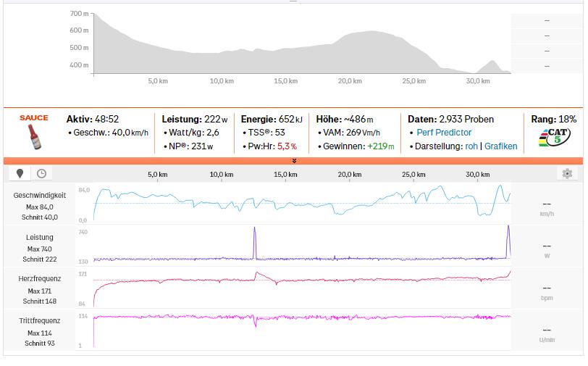Show raw data via 'roh' link
The width and height of the screenshot is (588, 366).
coord(471,146)
